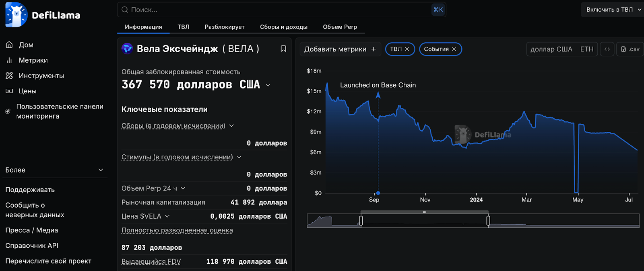Open the Включить в ТВЛ dropdown
The height and width of the screenshot is (271, 644).
point(613,10)
